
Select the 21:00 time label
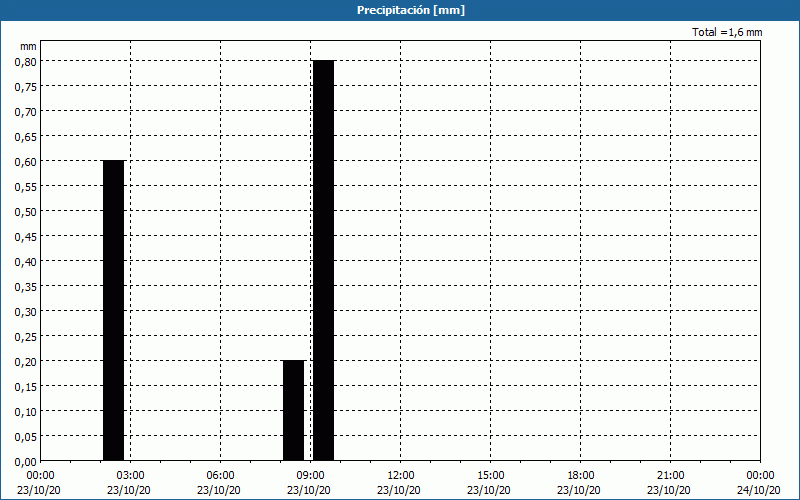[x=670, y=476]
